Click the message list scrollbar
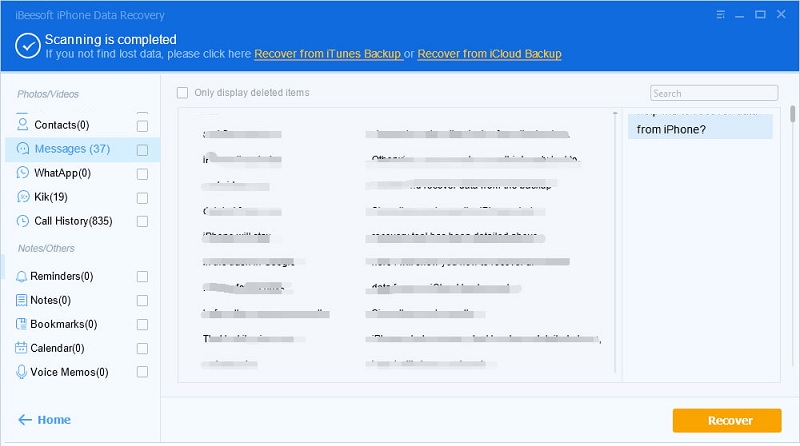 [615, 242]
